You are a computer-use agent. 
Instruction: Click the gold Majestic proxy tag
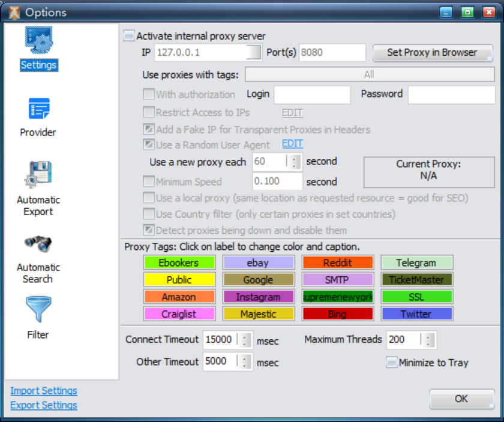[x=259, y=314]
